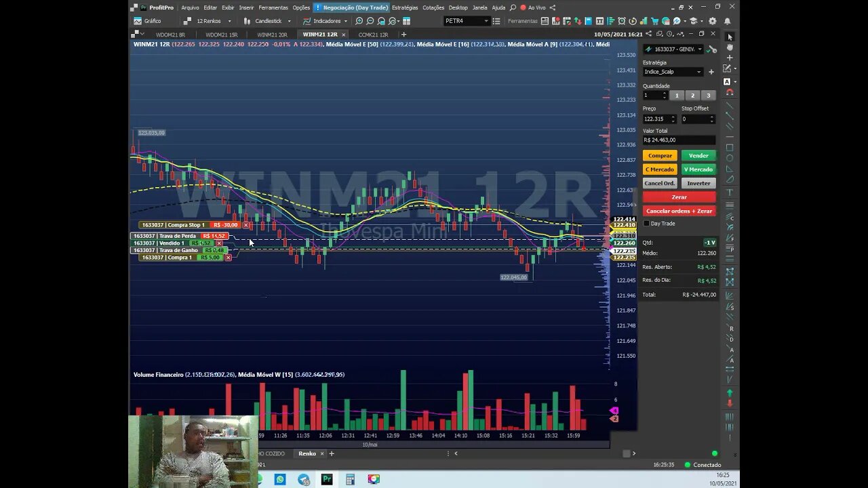Switch to the WINM21 20R tab
Image resolution: width=868 pixels, height=488 pixels.
click(x=272, y=35)
